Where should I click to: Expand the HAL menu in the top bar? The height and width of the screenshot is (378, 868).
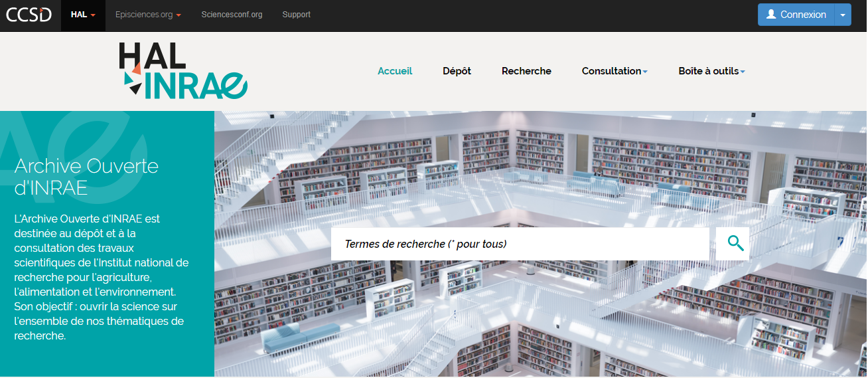click(83, 15)
